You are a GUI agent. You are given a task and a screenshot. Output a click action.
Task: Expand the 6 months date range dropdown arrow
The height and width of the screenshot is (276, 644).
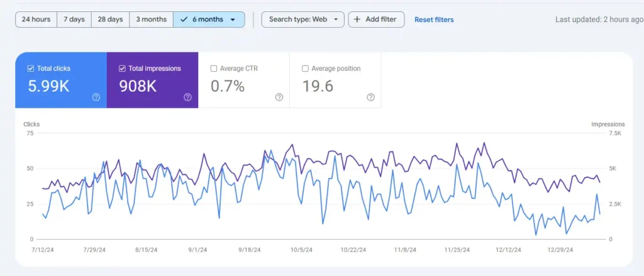[233, 19]
